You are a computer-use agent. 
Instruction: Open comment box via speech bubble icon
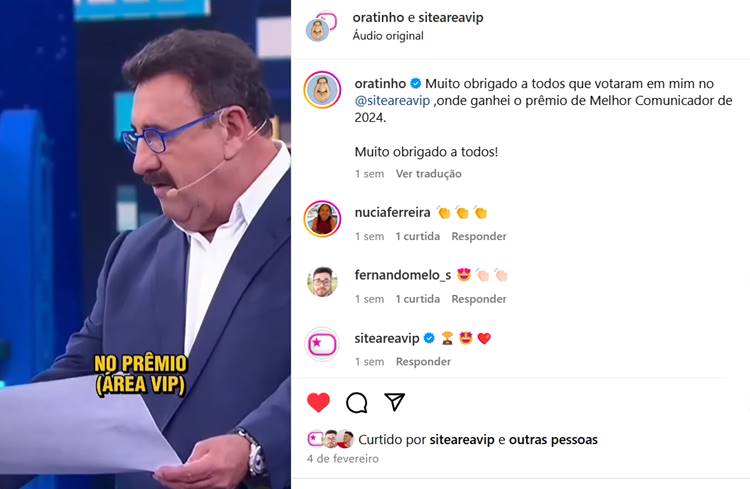tap(357, 402)
